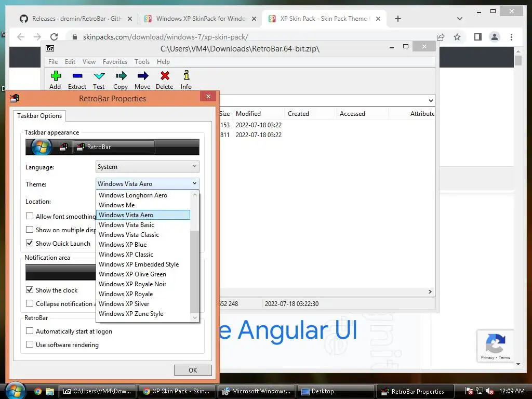Choose Windows XP Olive Green theme

tap(143, 274)
